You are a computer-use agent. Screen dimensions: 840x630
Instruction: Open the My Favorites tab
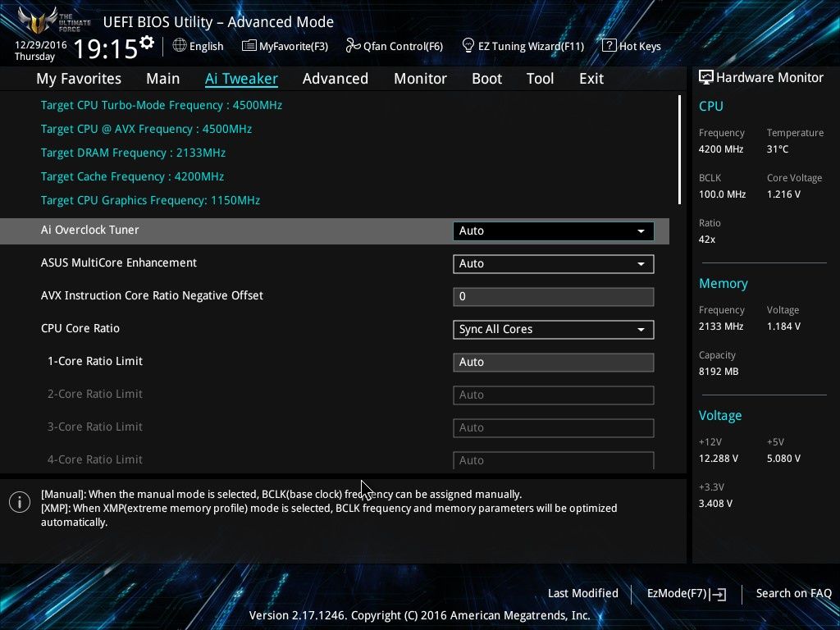pos(79,79)
